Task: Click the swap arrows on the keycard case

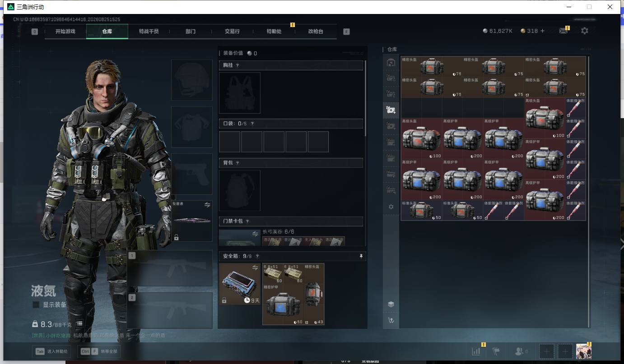Action: [255, 234]
